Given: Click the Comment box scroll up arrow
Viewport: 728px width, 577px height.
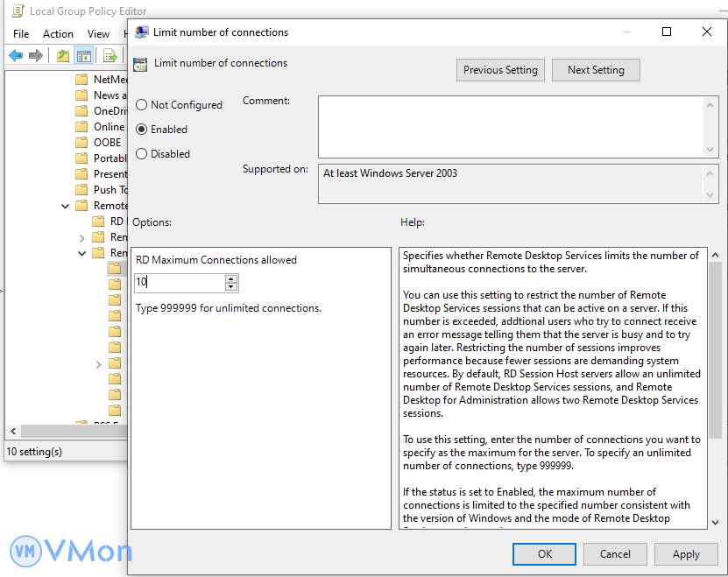Looking at the screenshot, I should click(710, 105).
